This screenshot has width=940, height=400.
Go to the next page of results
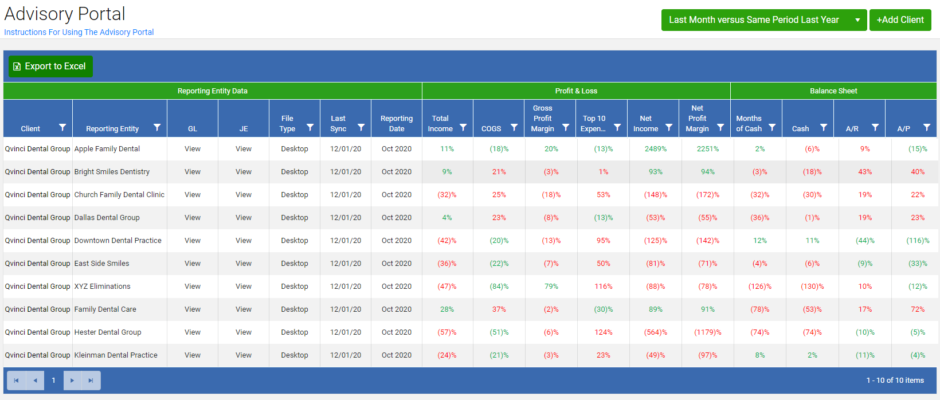coord(71,380)
